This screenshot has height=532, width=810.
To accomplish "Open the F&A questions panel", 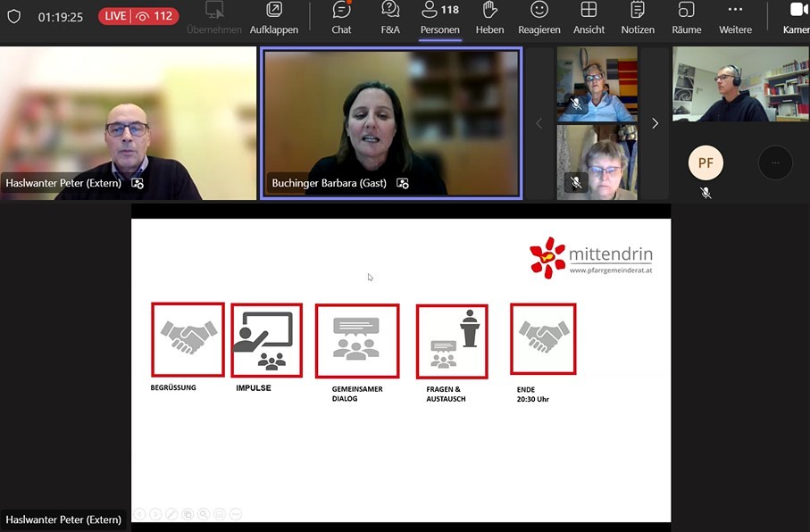I will point(390,18).
